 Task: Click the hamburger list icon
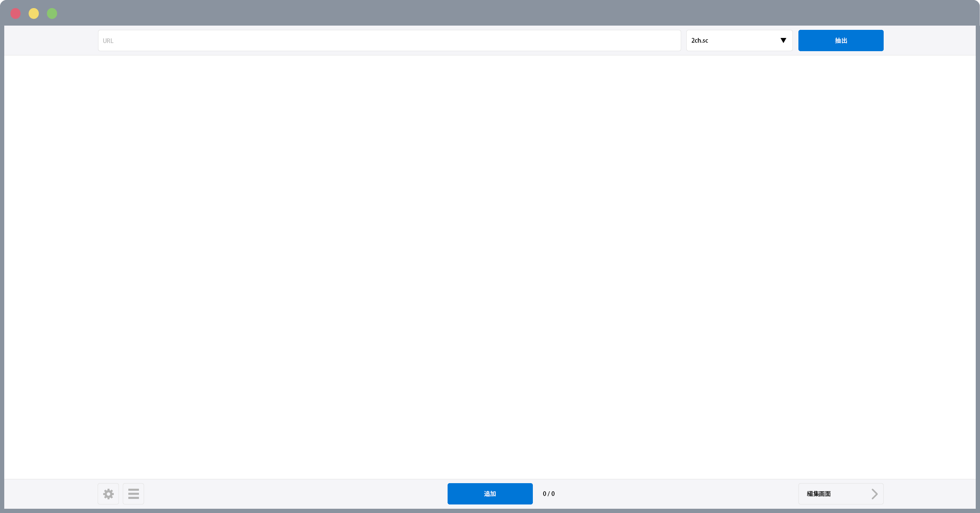(133, 494)
